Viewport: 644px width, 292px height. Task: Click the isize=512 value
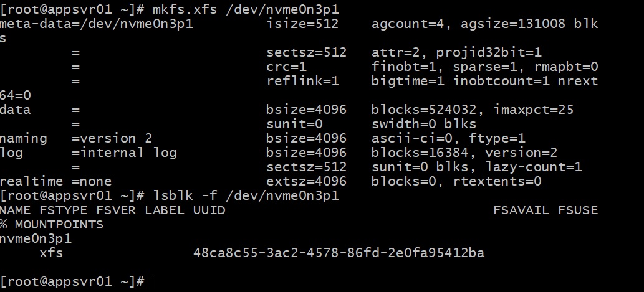302,24
